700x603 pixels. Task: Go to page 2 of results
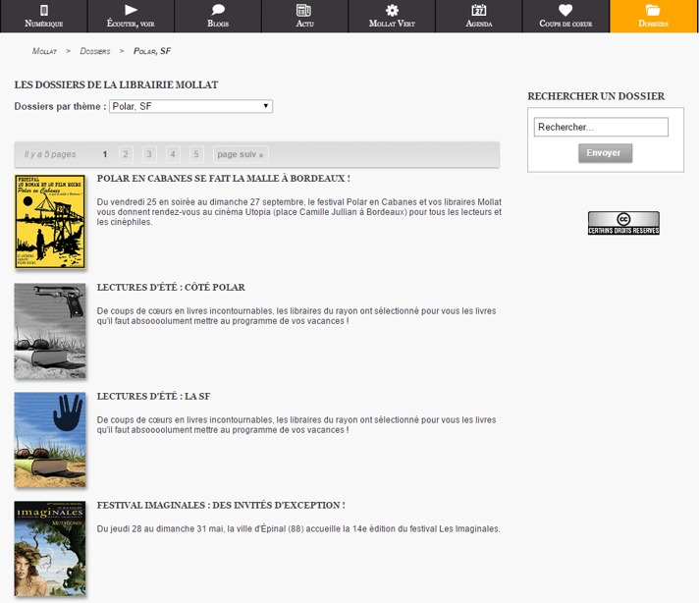[126, 154]
